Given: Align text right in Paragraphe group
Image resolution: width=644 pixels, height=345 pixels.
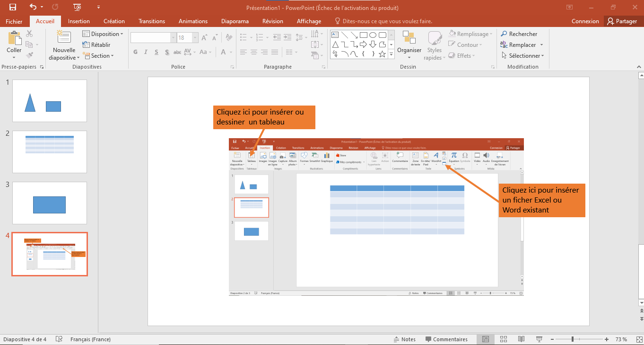Looking at the screenshot, I should tap(264, 52).
